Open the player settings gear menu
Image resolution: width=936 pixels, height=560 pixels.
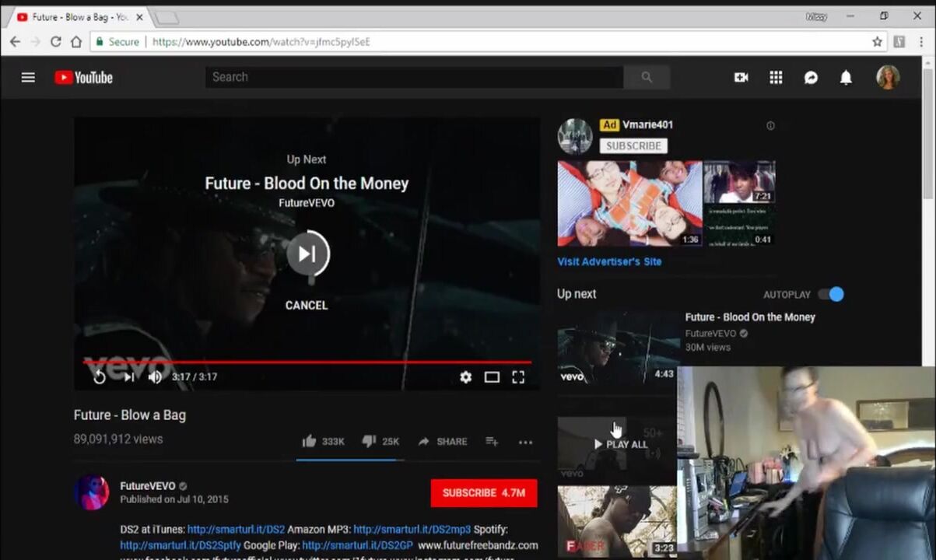[465, 377]
